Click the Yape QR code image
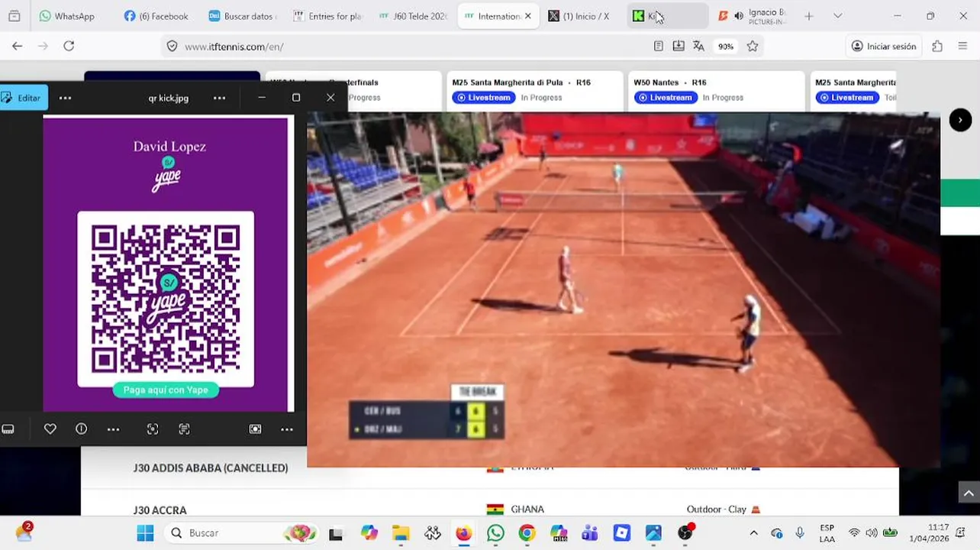Viewport: 980px width, 550px height. tap(166, 299)
